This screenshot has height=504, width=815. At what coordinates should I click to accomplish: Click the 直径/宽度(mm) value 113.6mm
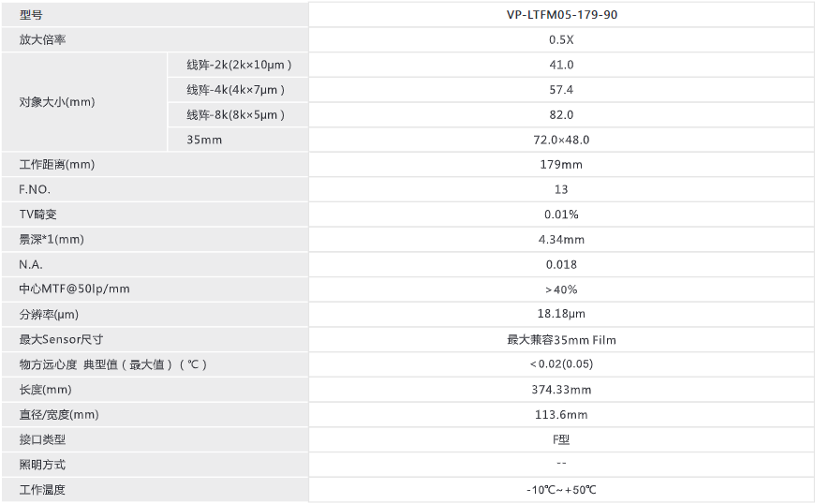tap(561, 415)
